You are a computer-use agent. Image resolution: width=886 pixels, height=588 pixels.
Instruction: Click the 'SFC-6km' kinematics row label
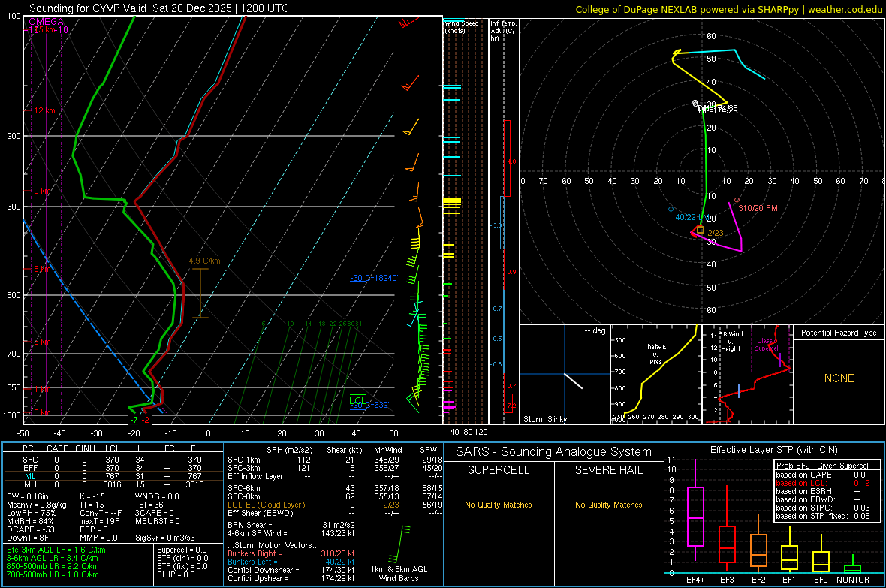243,488
